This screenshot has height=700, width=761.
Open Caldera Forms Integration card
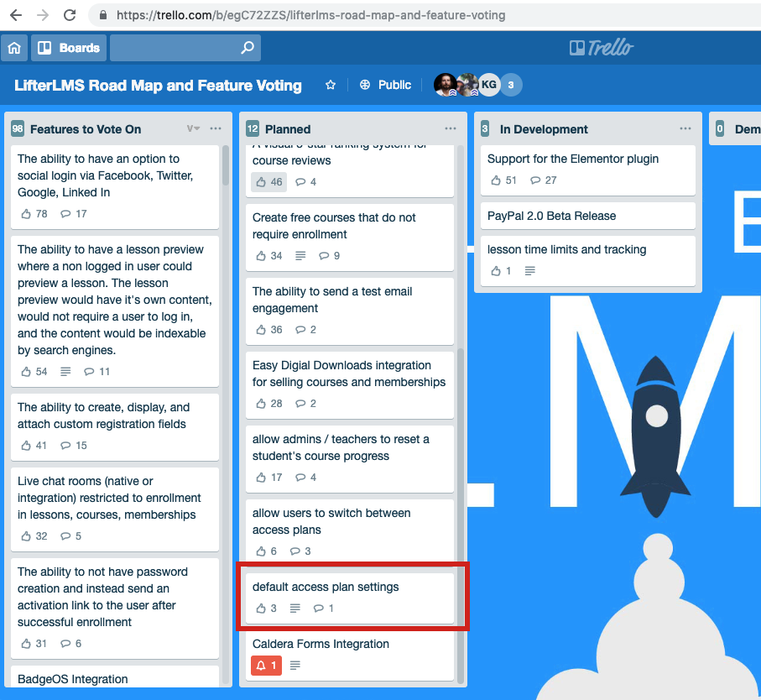pos(349,656)
